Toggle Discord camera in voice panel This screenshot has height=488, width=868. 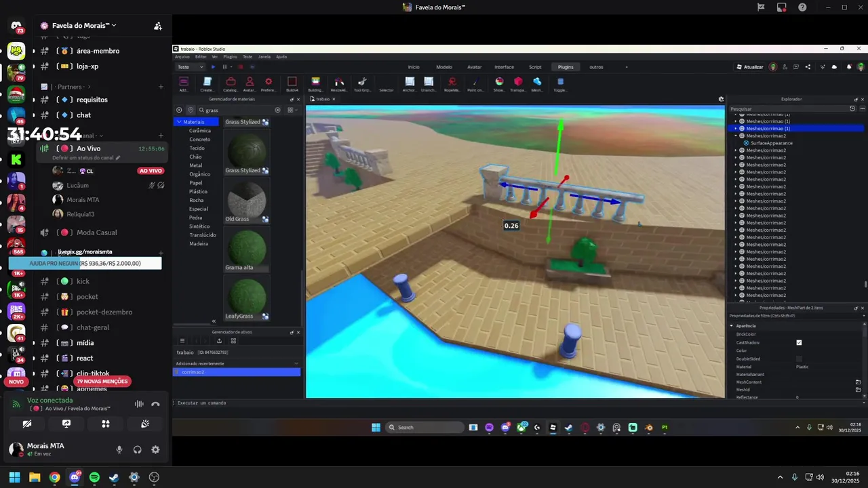(26, 424)
